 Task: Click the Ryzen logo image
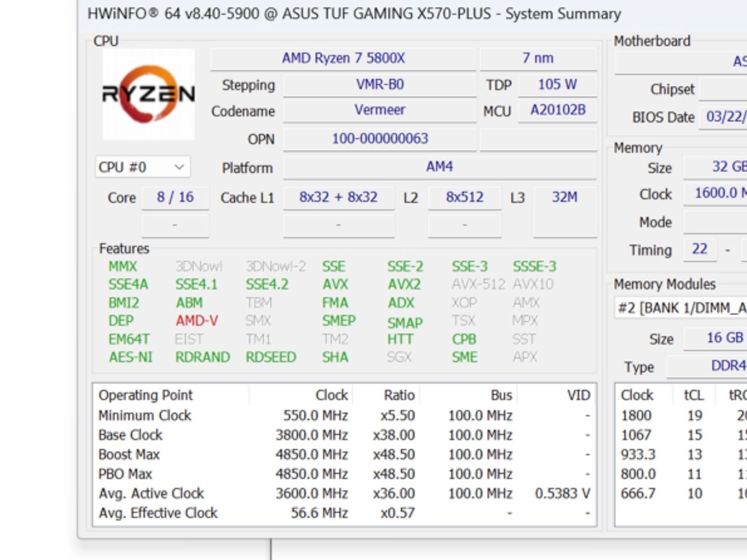(148, 94)
